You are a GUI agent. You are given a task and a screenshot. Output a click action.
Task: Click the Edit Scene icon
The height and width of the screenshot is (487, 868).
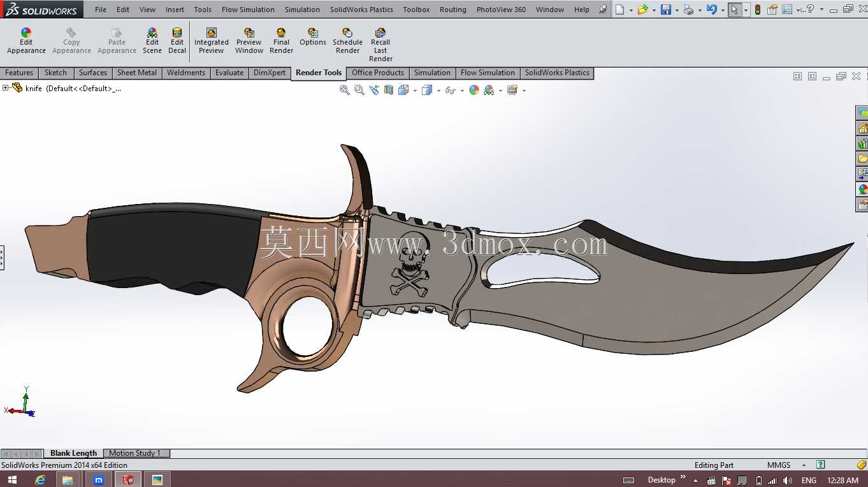pyautogui.click(x=152, y=33)
